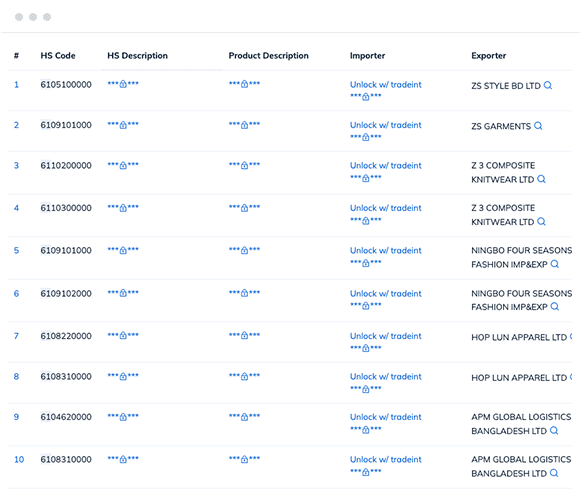Click locked HS Description in row 5
The image size is (580, 500).
click(x=123, y=250)
